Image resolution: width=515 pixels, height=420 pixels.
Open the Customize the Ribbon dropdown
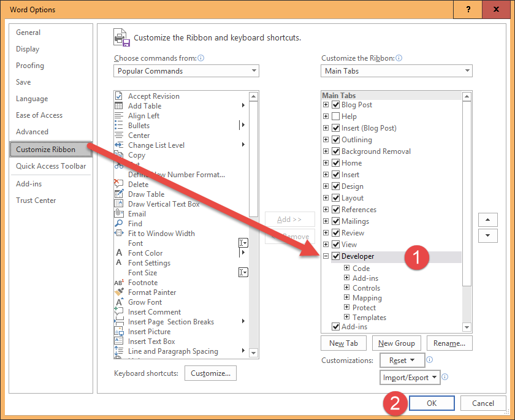click(x=397, y=71)
